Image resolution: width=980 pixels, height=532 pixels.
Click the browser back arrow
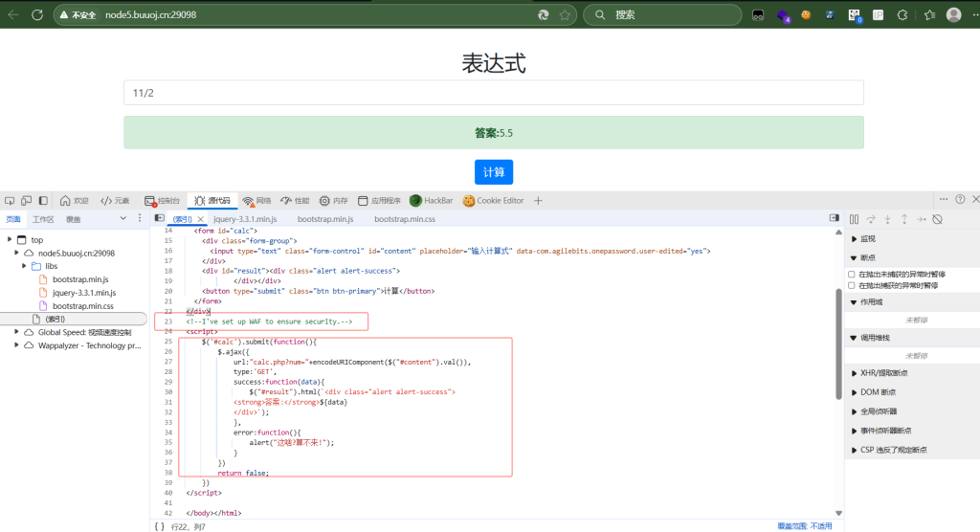(13, 14)
